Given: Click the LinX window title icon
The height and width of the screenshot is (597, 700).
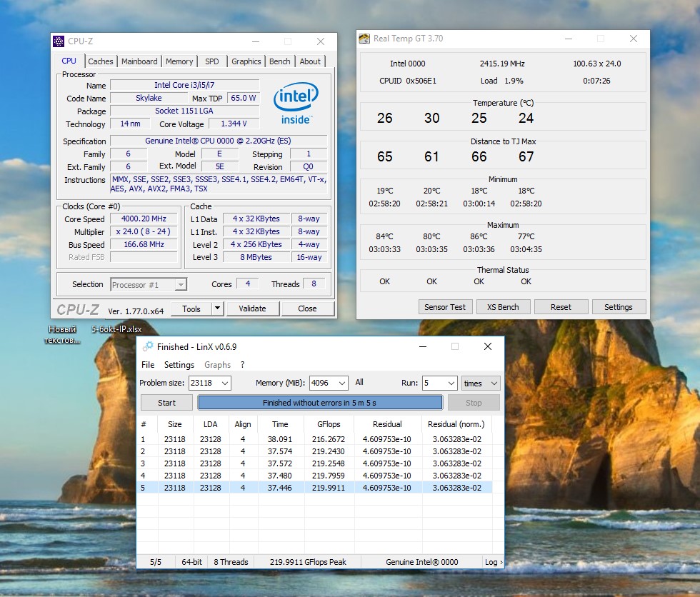Looking at the screenshot, I should click(148, 346).
